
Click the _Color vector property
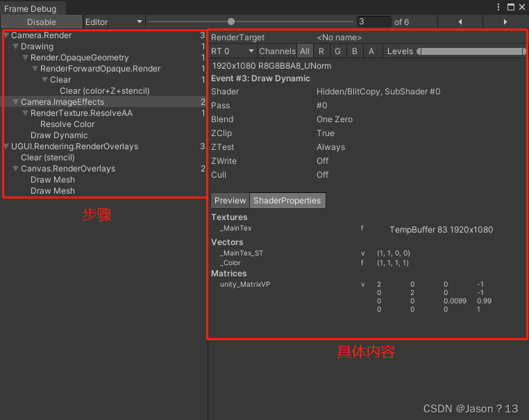tap(230, 263)
